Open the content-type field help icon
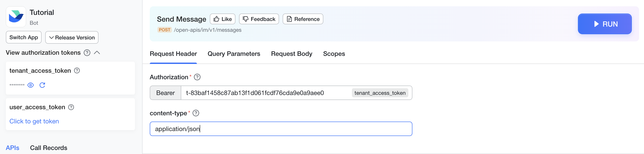 click(196, 113)
